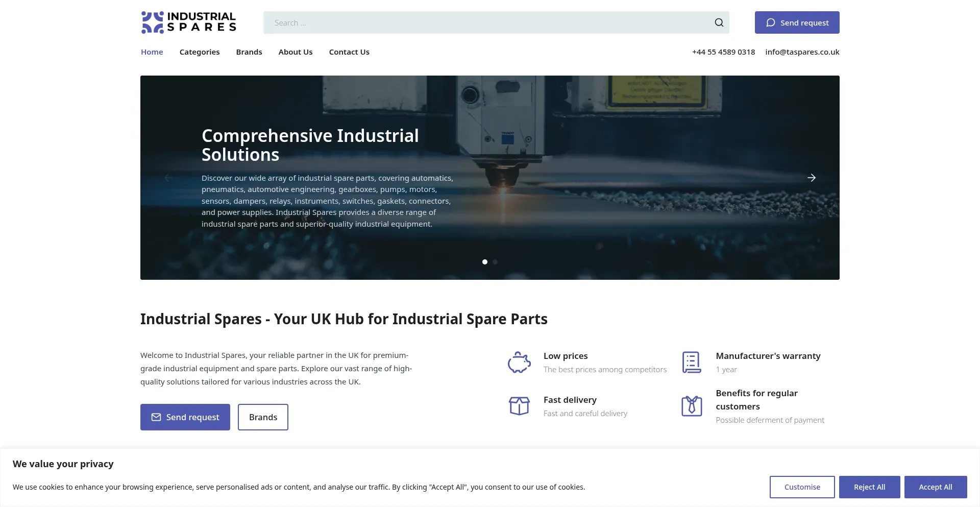Click the Industrial Spares logo
Viewport: 980px width, 507px height.
188,22
